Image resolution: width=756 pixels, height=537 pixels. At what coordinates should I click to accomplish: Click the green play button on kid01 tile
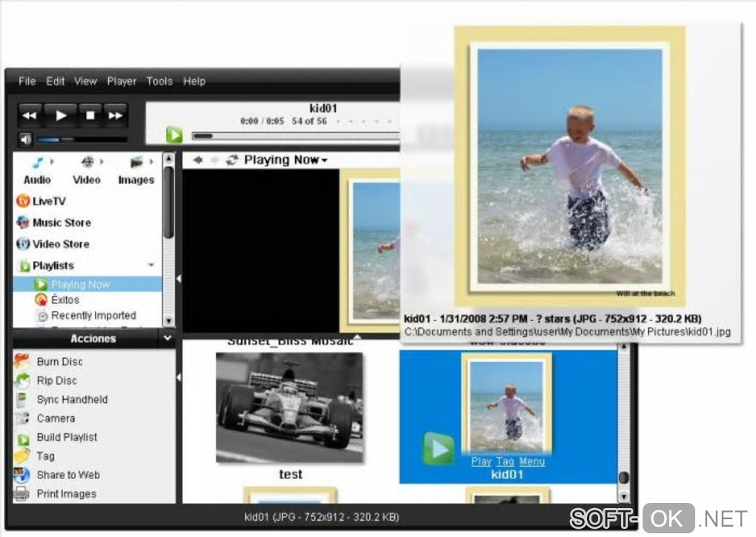[438, 449]
